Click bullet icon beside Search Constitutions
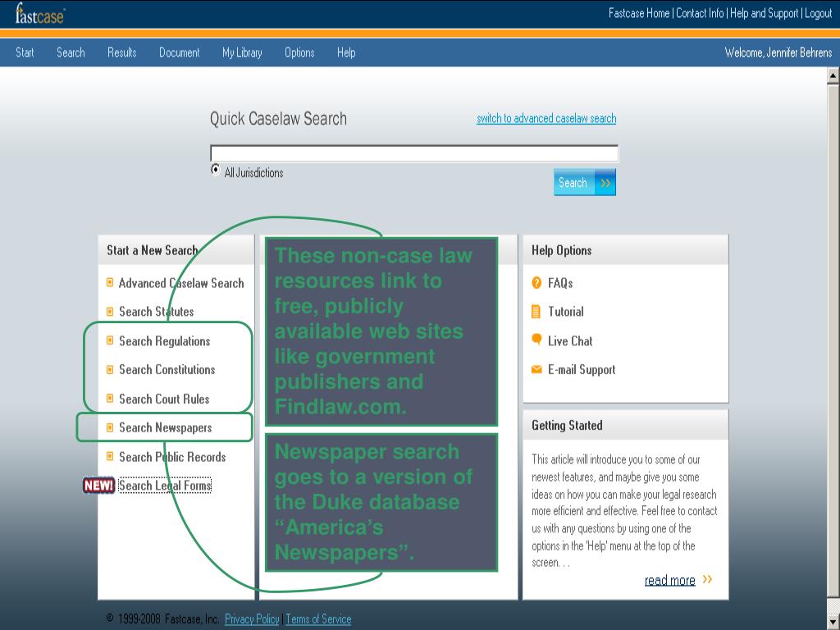840x630 pixels. point(110,369)
